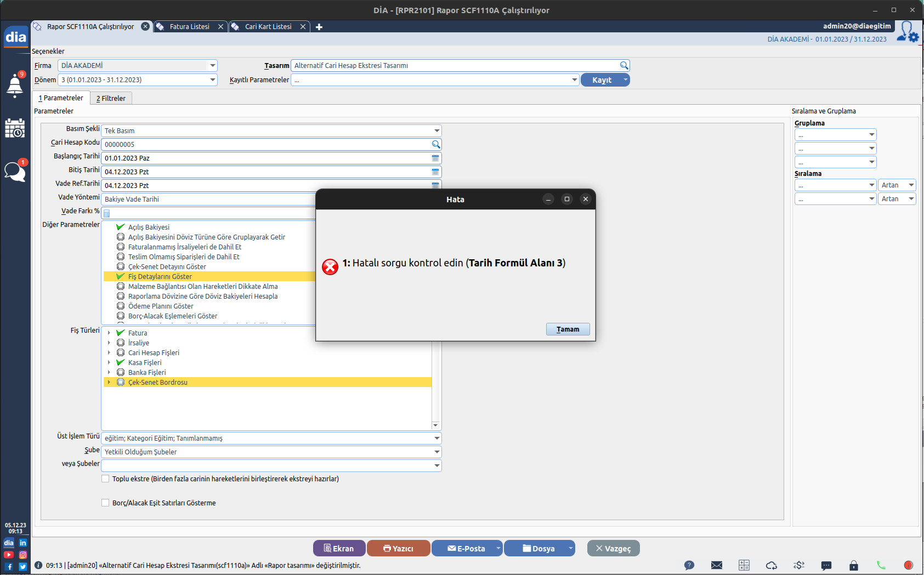Open the calendar scheduler sidebar icon

click(15, 129)
